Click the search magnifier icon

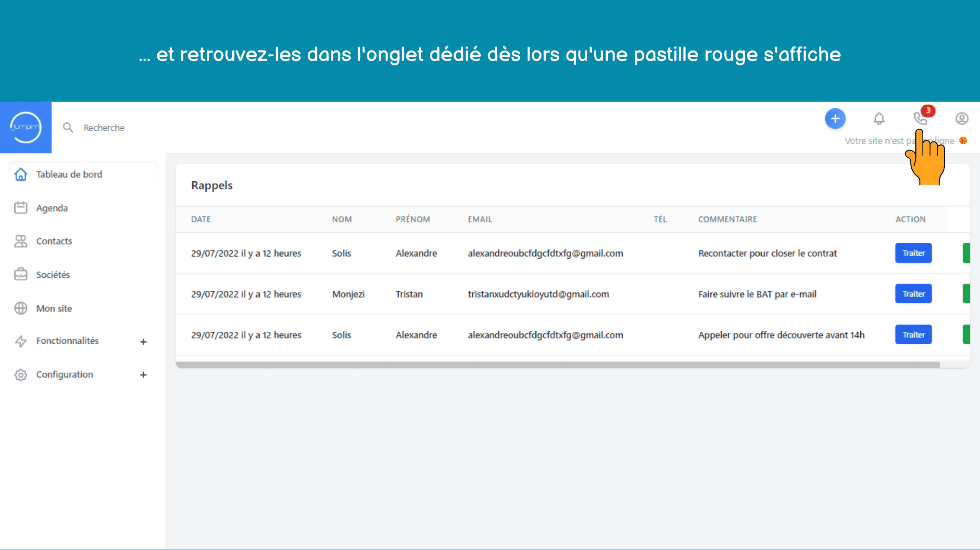tap(68, 127)
